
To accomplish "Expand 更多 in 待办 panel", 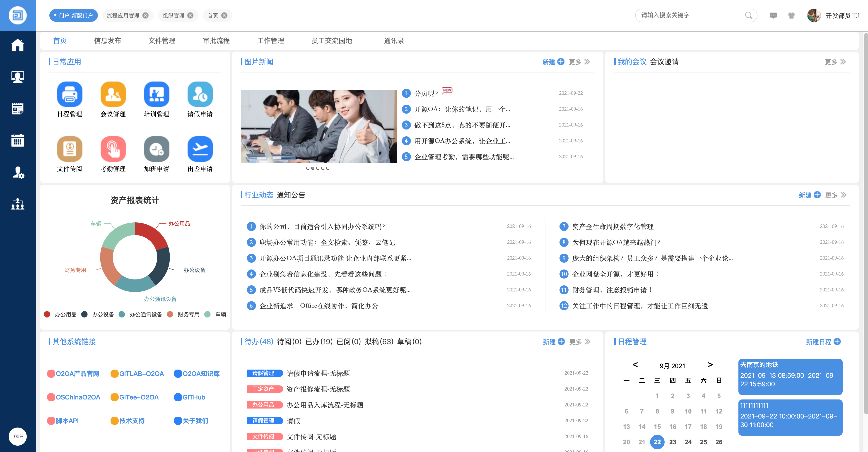I will [x=580, y=342].
